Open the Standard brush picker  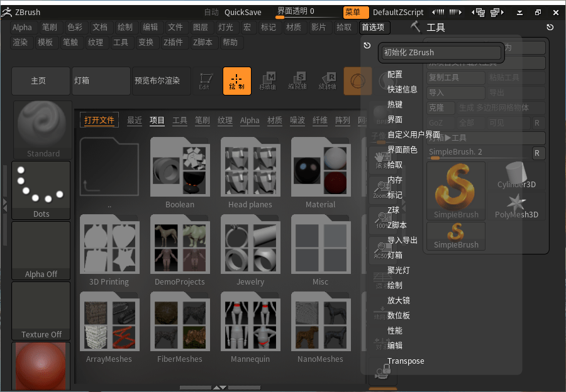pyautogui.click(x=42, y=130)
